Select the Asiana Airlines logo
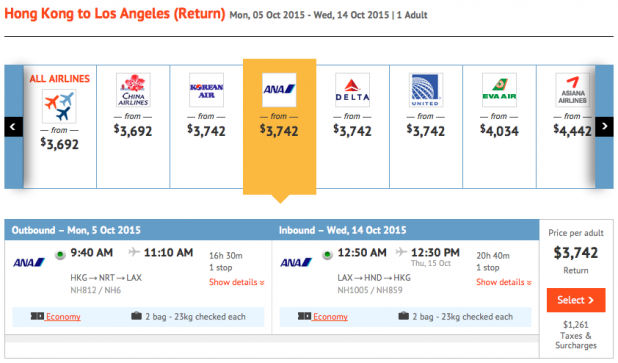This screenshot has height=363, width=618. coord(572,90)
